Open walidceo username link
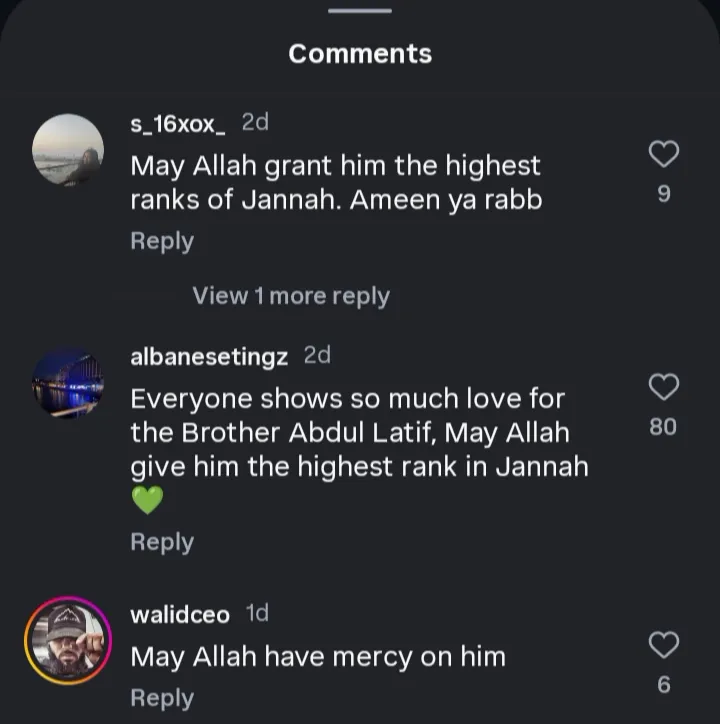 180,614
